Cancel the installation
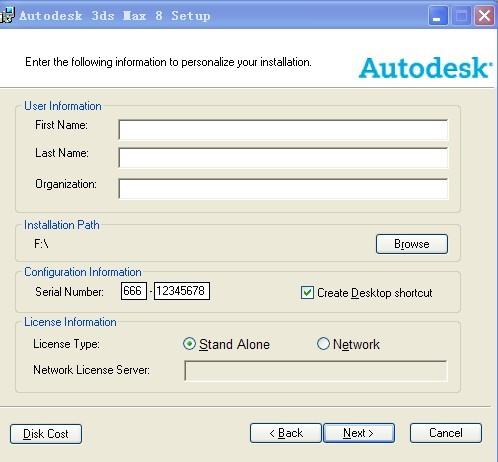The width and height of the screenshot is (498, 462). (446, 433)
